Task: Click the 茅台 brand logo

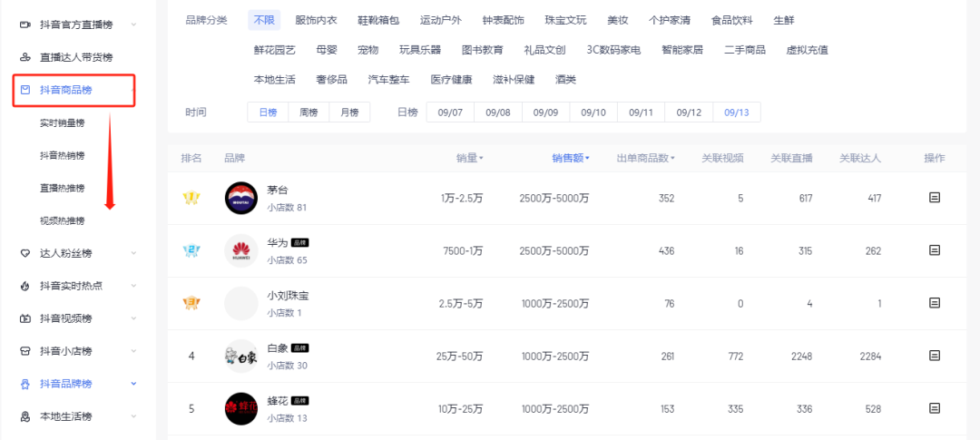Action: click(x=241, y=198)
